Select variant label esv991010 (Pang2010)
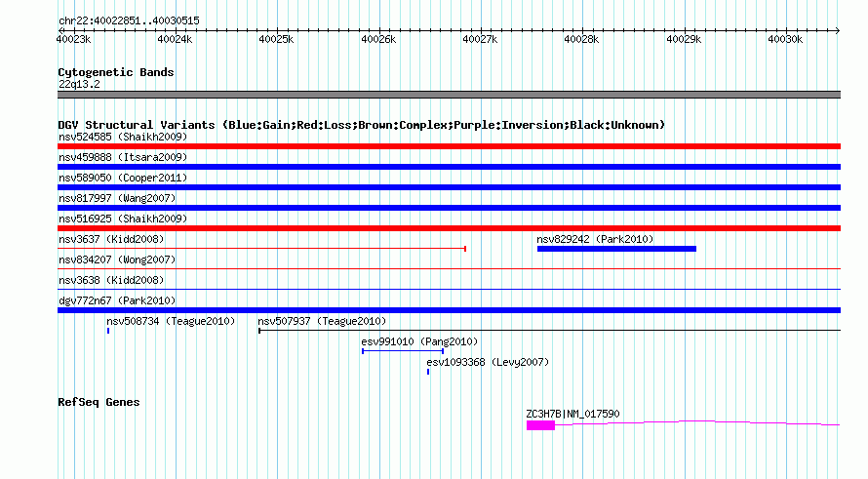The image size is (868, 479). tap(419, 341)
